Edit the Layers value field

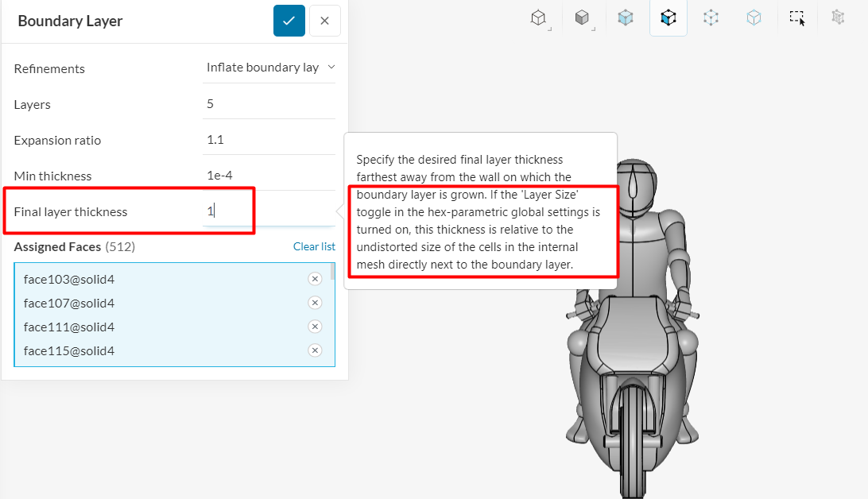click(x=269, y=104)
